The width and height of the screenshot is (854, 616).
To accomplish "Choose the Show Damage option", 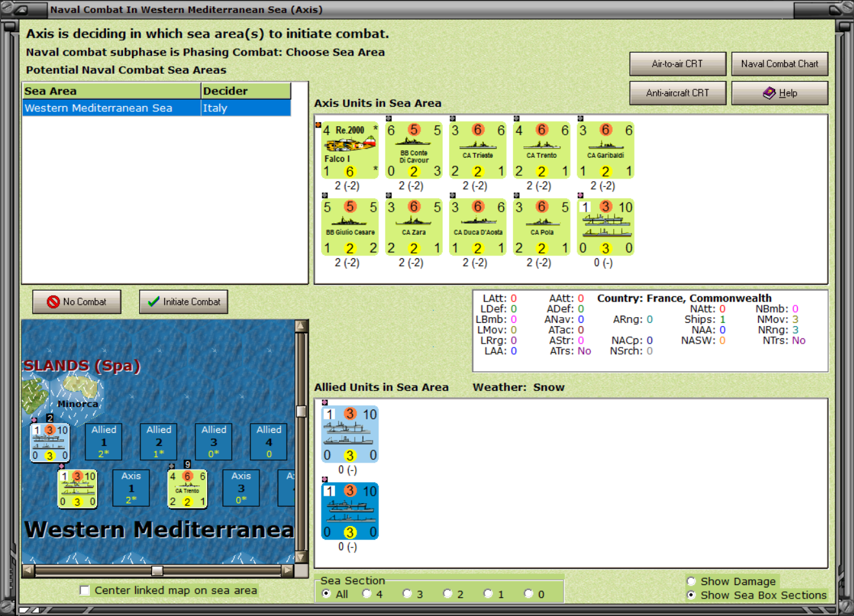I will [x=691, y=581].
